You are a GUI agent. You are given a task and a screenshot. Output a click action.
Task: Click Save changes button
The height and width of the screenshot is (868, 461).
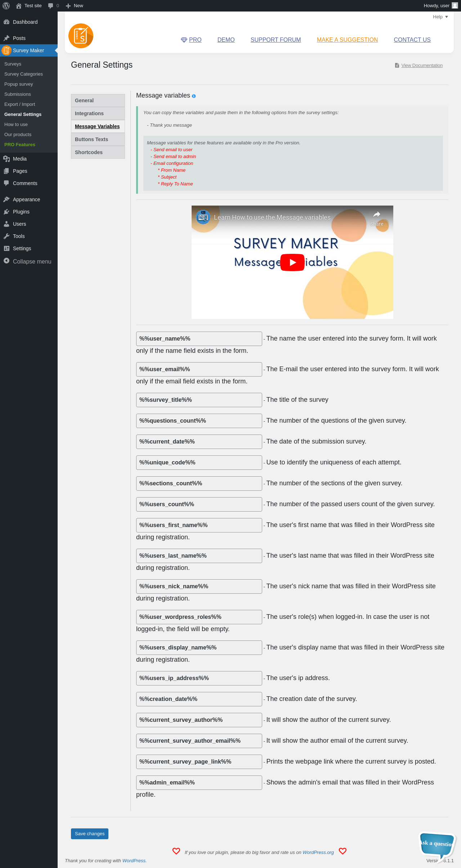point(90,834)
